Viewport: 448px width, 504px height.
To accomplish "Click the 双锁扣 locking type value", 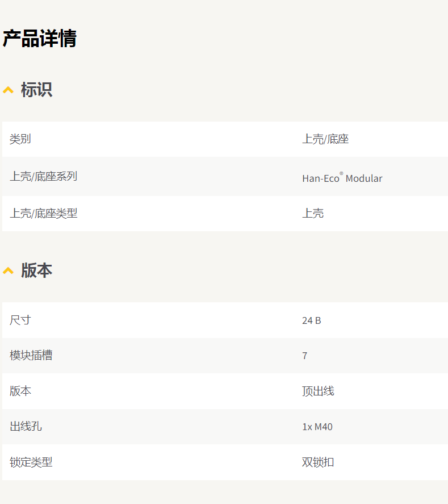I will tap(318, 463).
